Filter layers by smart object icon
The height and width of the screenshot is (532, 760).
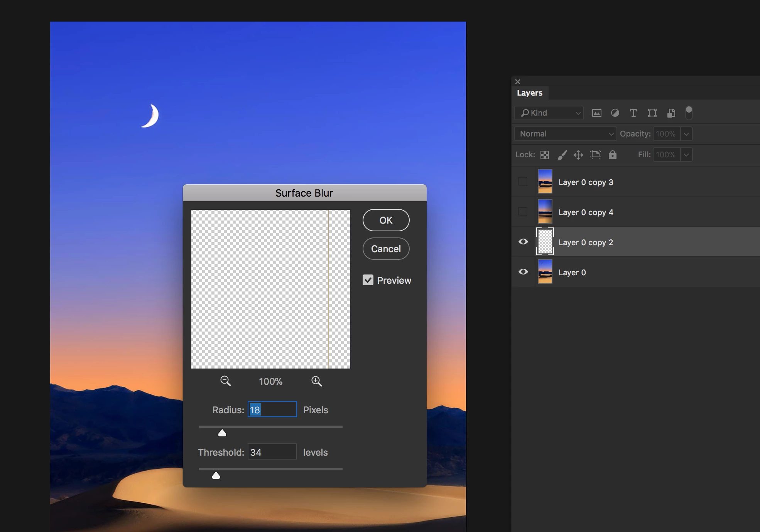point(671,113)
